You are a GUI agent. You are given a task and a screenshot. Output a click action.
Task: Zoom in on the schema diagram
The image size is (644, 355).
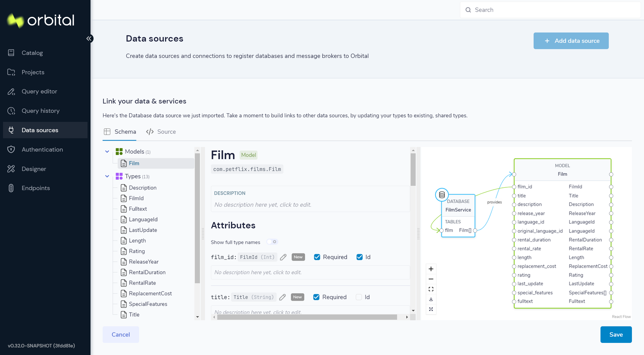click(x=431, y=269)
